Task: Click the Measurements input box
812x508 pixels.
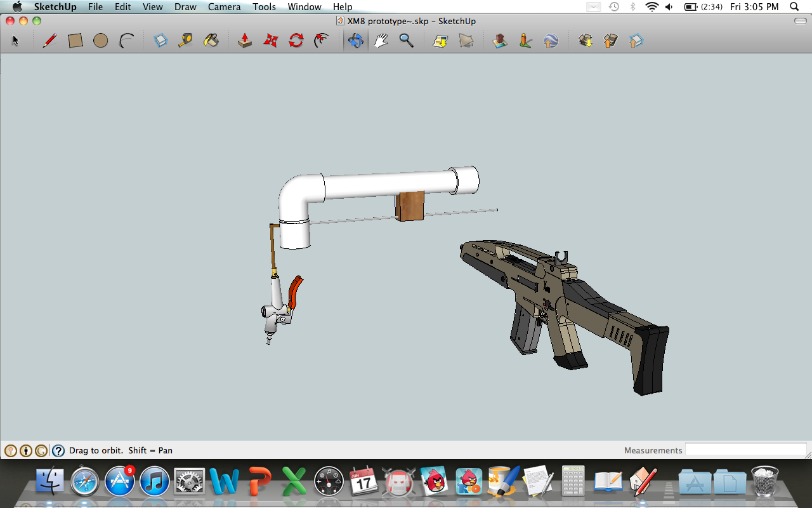Action: point(745,450)
